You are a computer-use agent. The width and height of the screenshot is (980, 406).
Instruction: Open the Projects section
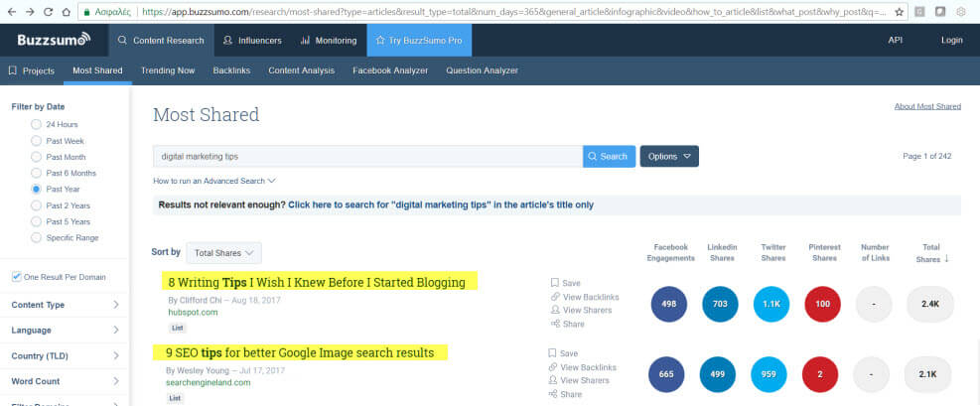[31, 70]
